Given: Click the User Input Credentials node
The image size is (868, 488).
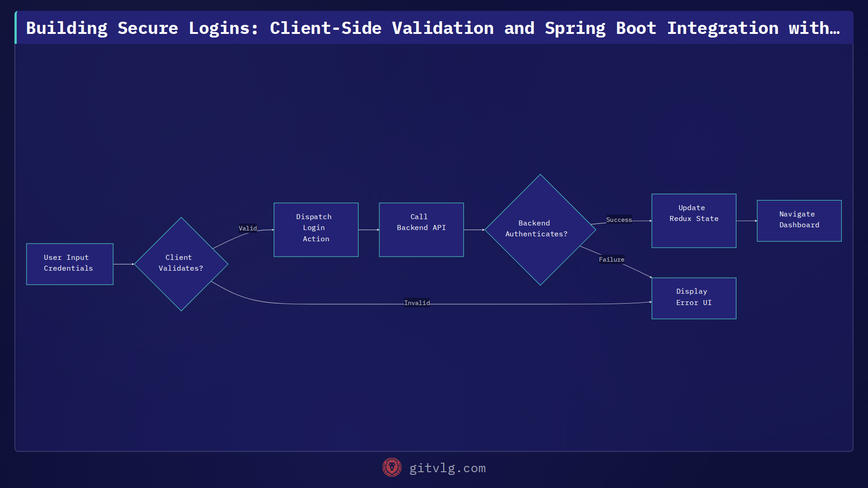Looking at the screenshot, I should point(70,264).
